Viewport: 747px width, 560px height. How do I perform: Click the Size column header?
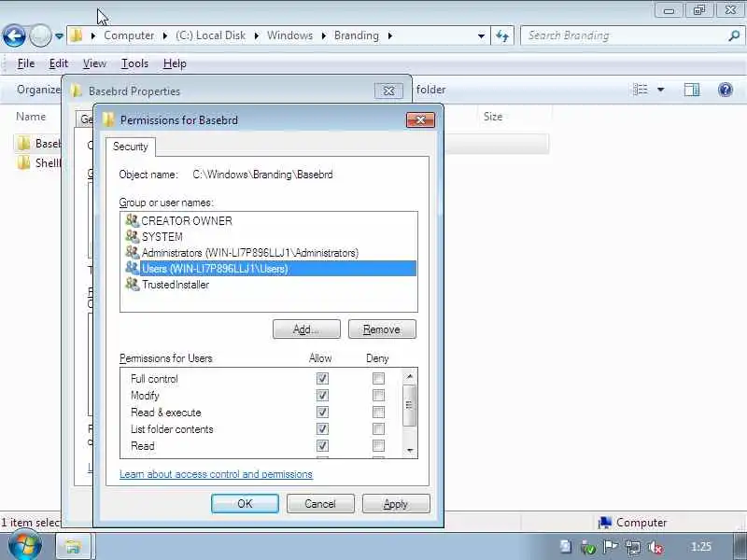tap(493, 117)
